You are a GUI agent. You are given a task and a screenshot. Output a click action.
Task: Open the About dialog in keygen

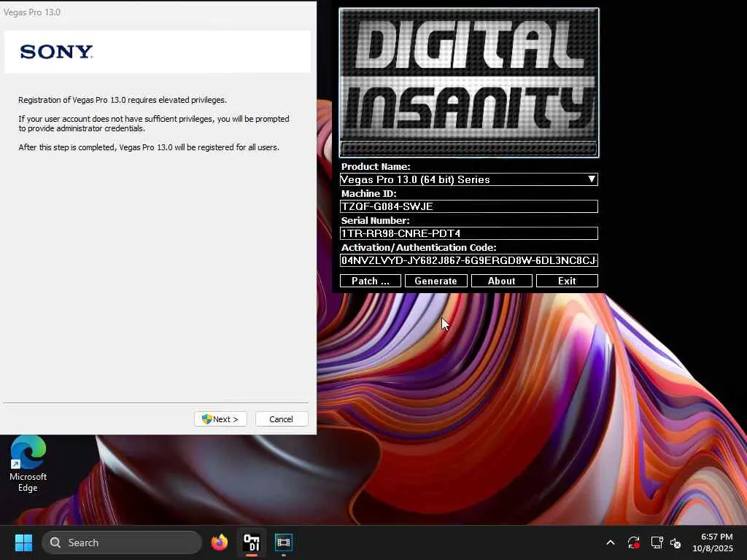tap(501, 281)
